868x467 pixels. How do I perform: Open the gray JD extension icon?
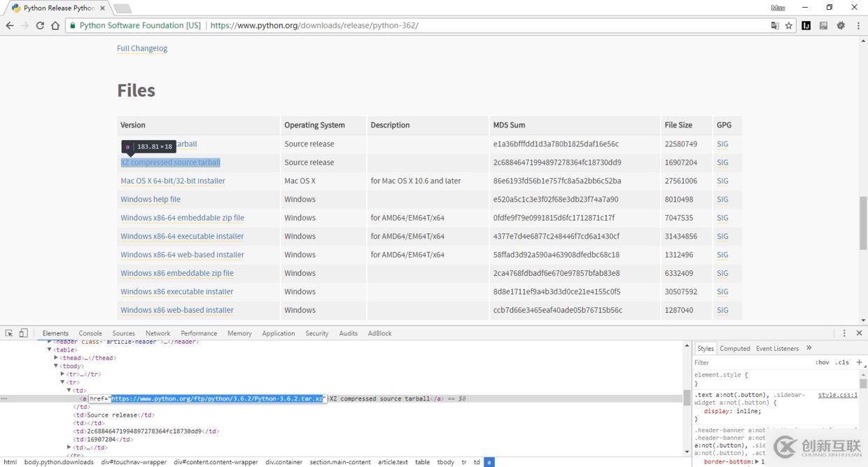coord(823,25)
